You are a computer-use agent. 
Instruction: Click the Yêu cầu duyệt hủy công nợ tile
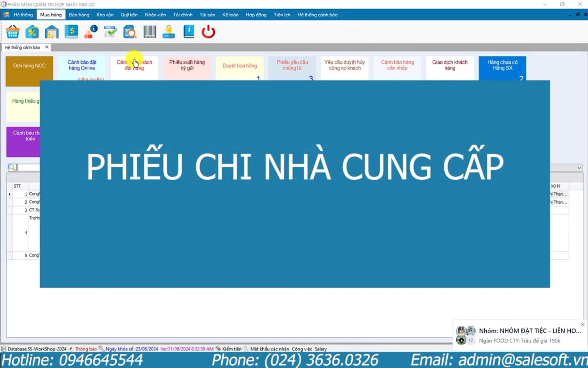coord(345,68)
